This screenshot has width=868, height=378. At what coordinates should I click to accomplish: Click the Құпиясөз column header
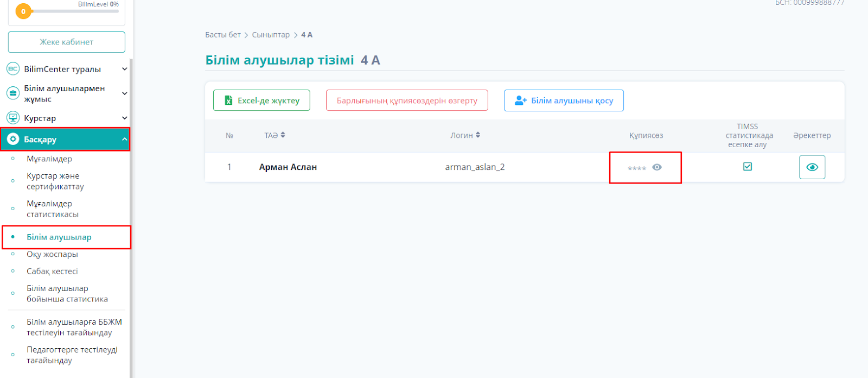click(x=646, y=135)
